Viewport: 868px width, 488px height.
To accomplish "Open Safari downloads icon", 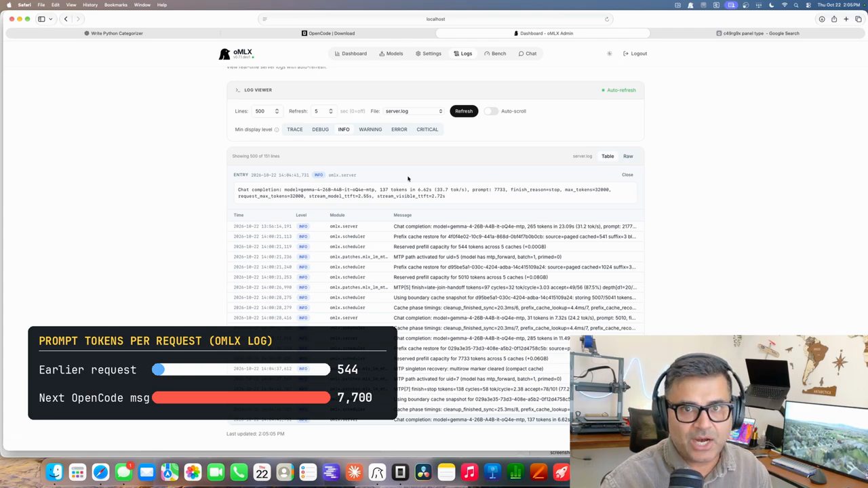I will pyautogui.click(x=822, y=19).
